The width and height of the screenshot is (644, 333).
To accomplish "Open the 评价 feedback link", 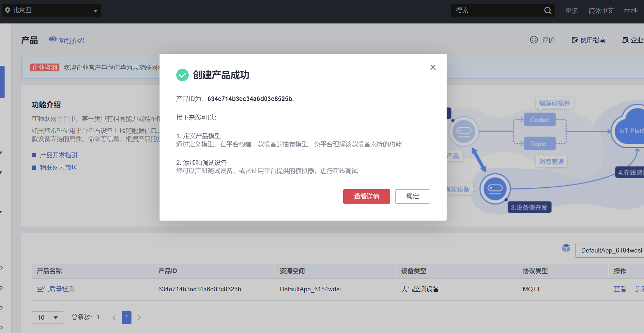I will tap(548, 40).
